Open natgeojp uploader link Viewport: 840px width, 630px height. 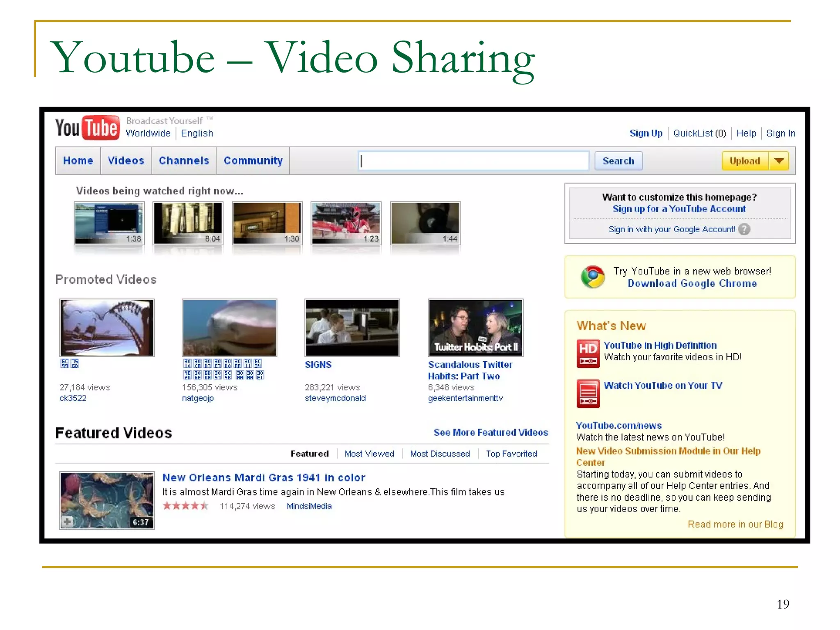[x=198, y=398]
